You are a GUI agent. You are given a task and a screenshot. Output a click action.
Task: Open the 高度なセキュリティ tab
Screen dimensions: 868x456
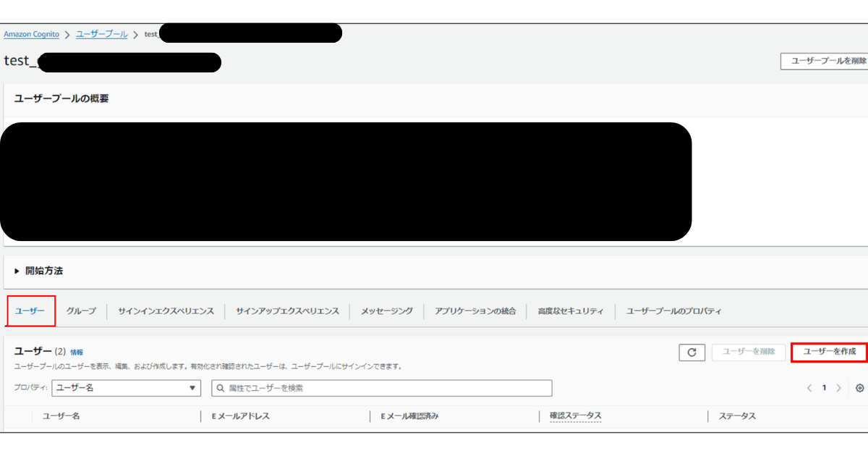[571, 311]
